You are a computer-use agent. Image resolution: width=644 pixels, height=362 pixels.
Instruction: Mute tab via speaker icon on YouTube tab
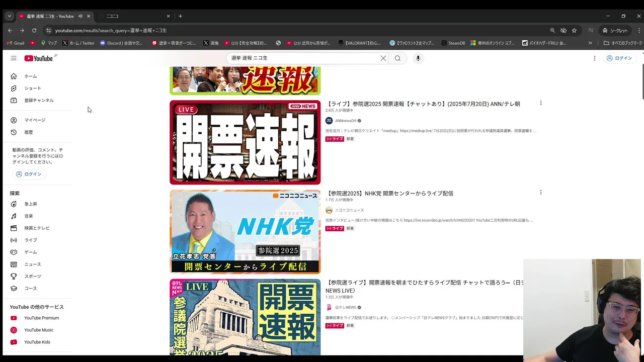tap(80, 16)
